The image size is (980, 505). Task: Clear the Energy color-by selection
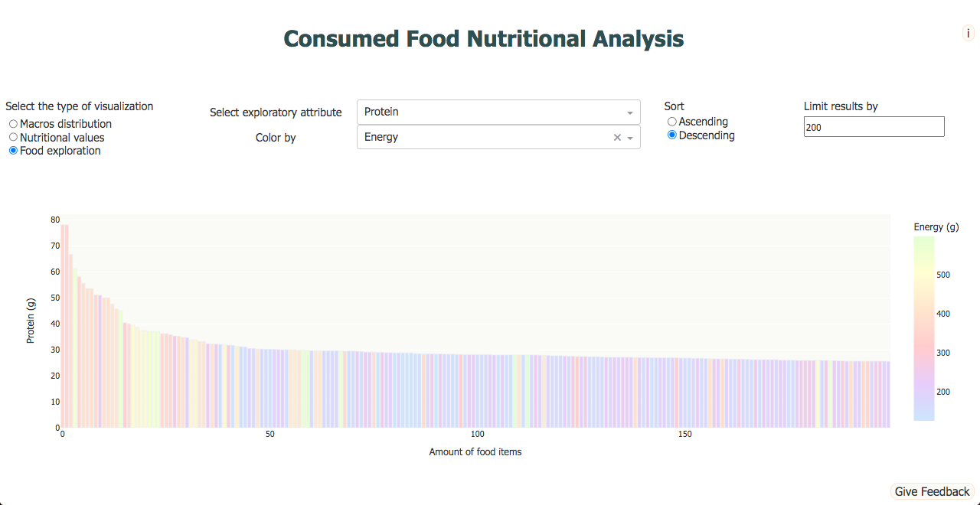617,138
